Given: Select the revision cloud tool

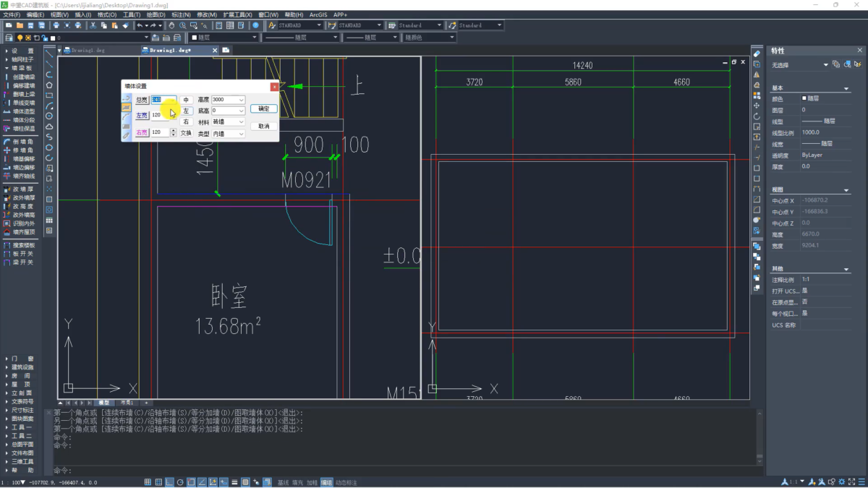Looking at the screenshot, I should coord(49,127).
